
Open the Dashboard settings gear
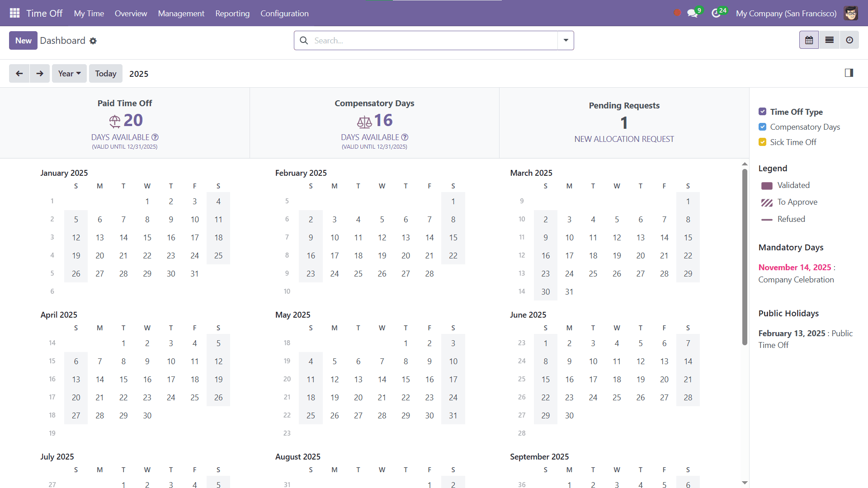pos(94,41)
